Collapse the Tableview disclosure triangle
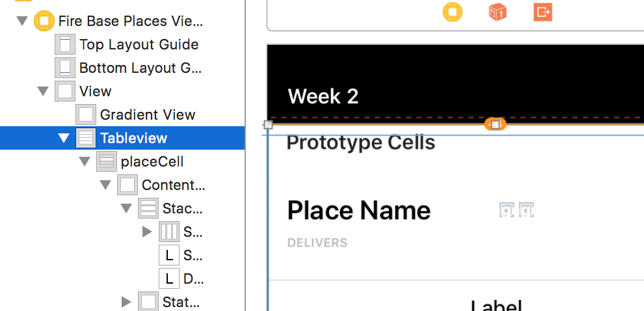The width and height of the screenshot is (644, 311). (x=64, y=138)
